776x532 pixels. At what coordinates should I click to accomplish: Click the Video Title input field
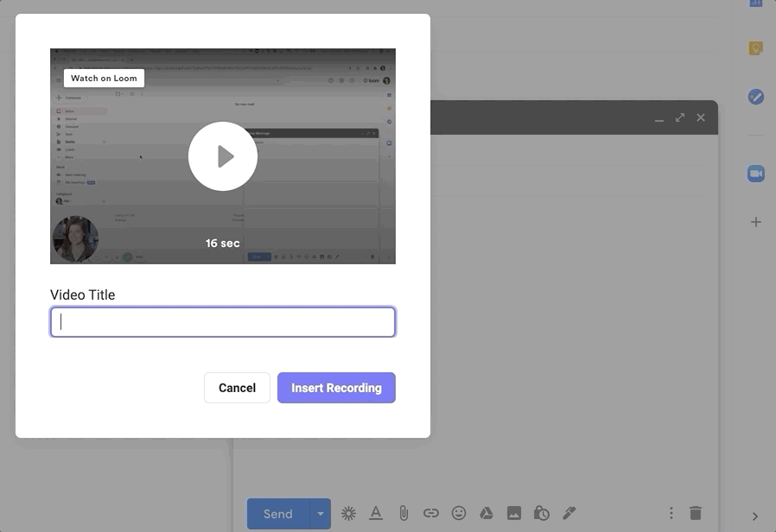pos(223,322)
